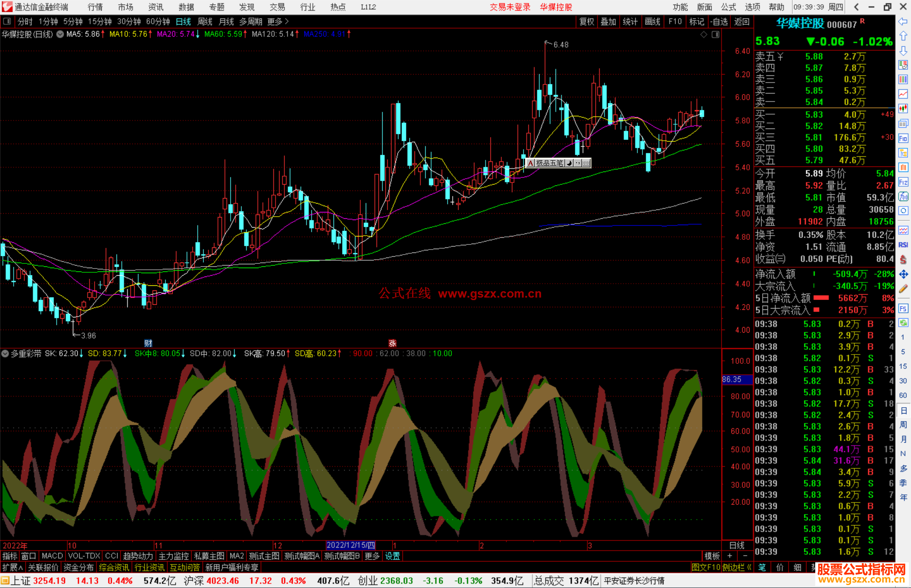Toggle the 多重彩带 indicator circle button
Screen dimensions: 911x588
click(5, 354)
